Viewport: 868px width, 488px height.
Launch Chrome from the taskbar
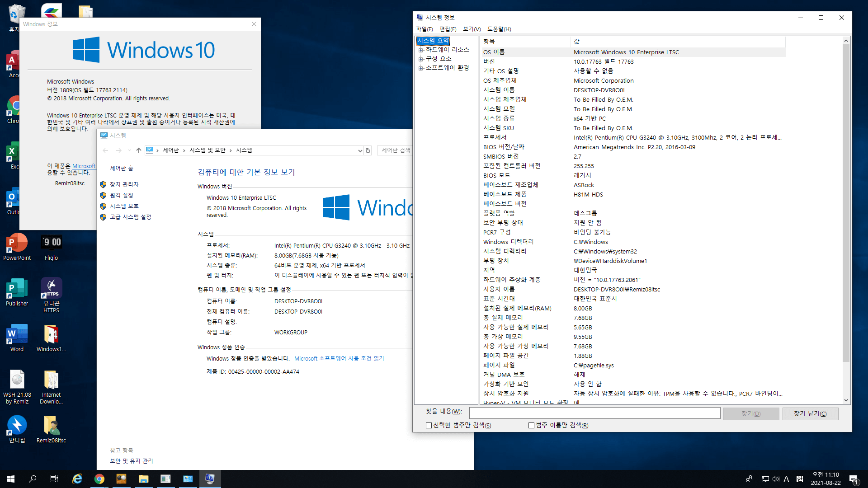click(x=99, y=479)
